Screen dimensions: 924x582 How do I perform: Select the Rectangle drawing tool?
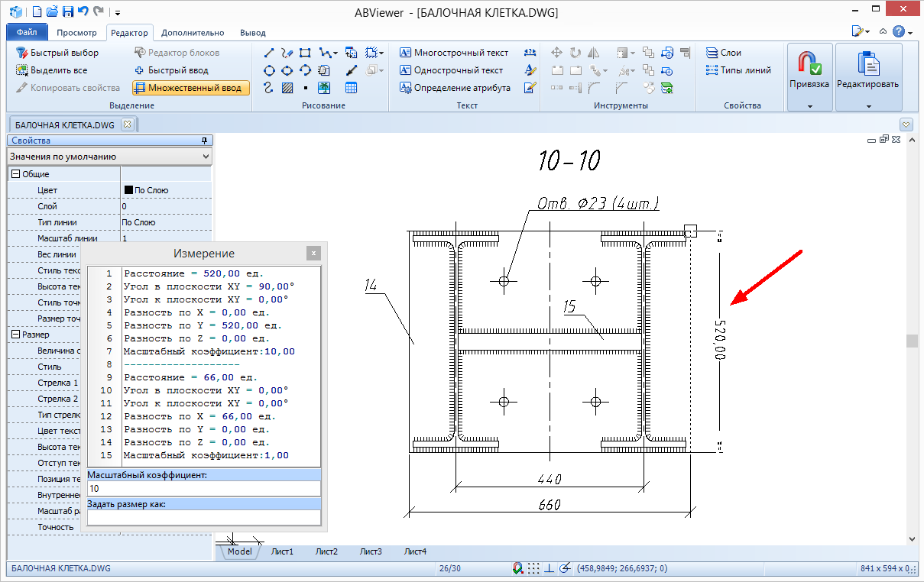point(305,53)
